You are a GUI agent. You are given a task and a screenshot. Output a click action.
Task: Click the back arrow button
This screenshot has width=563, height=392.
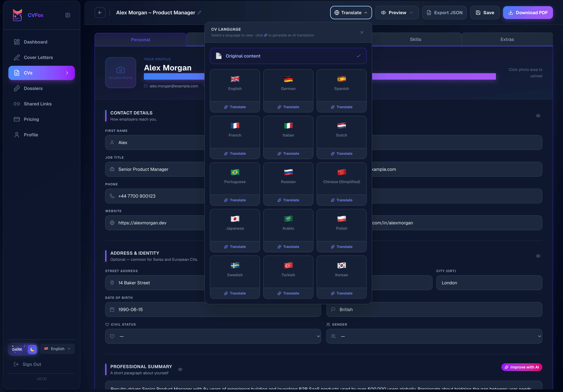(100, 13)
